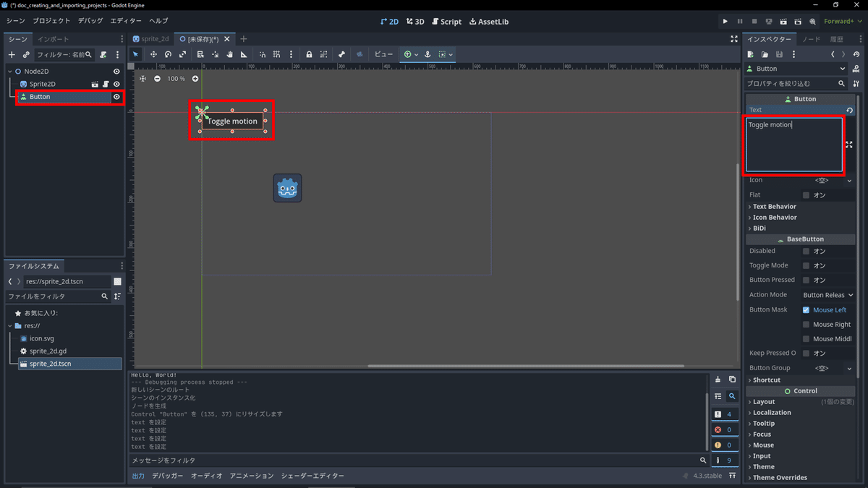Toggle Button node visibility eye
The width and height of the screenshot is (868, 488).
(116, 97)
